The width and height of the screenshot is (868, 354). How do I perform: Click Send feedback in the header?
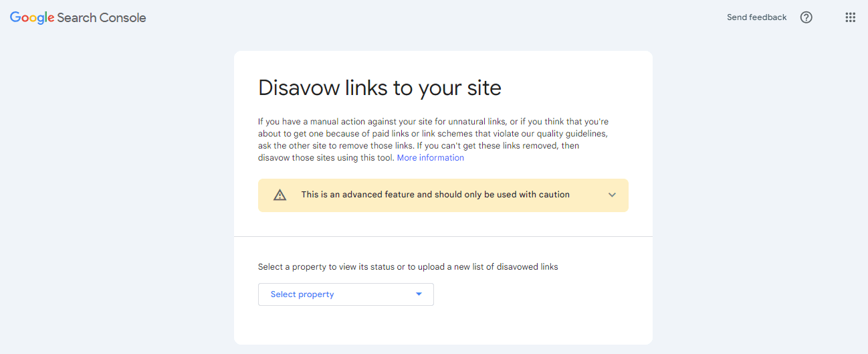tap(757, 17)
